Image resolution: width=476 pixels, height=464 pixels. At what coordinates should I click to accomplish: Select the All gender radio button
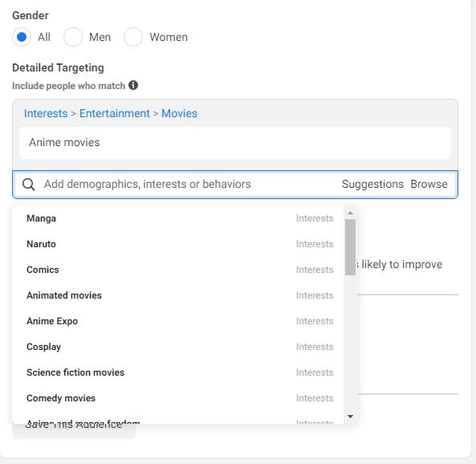[22, 37]
